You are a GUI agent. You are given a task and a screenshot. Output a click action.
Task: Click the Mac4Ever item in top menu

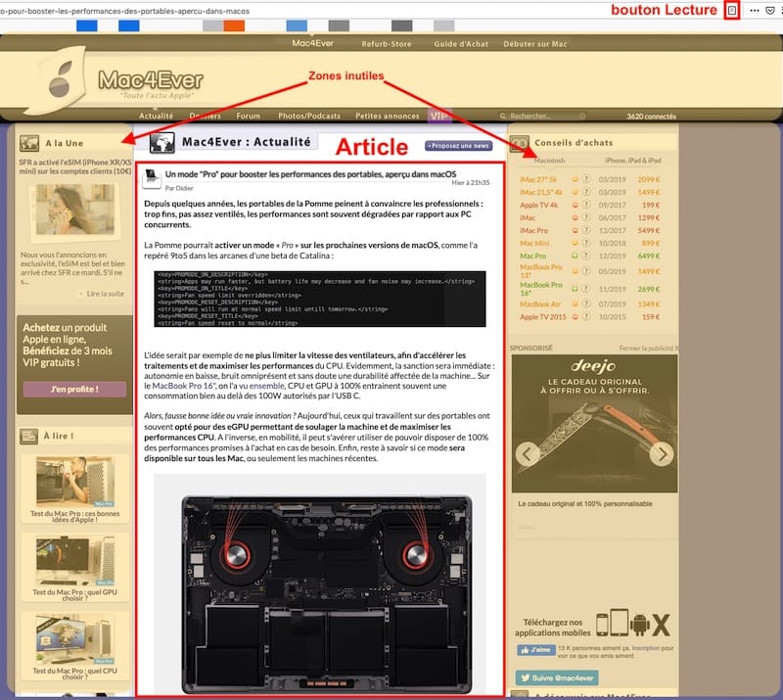click(x=313, y=43)
